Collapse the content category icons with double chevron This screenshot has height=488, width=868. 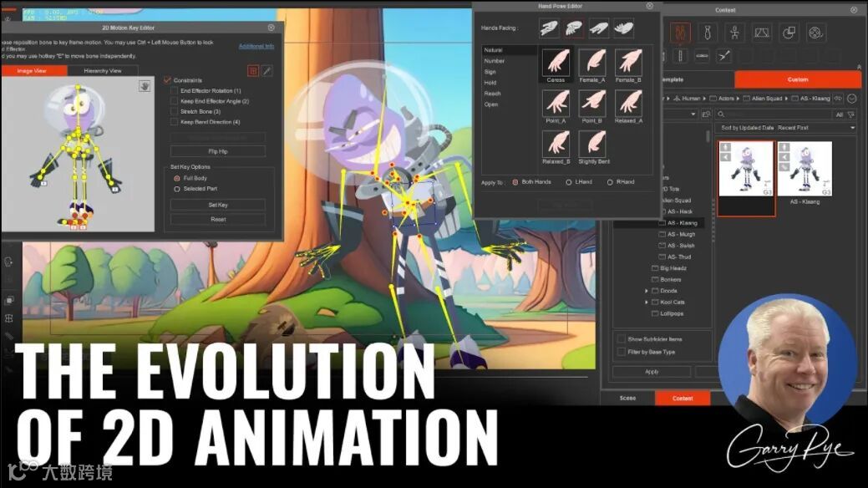[859, 67]
